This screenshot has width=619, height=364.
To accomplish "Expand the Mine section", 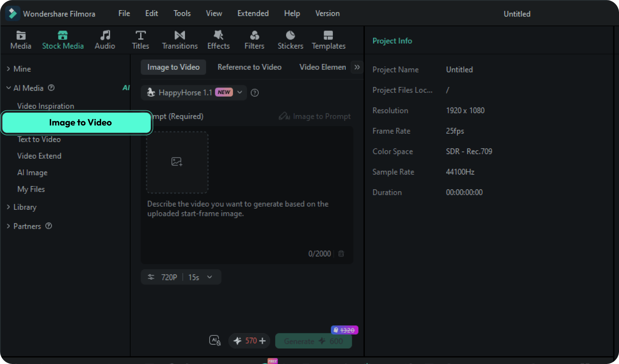I will 8,69.
